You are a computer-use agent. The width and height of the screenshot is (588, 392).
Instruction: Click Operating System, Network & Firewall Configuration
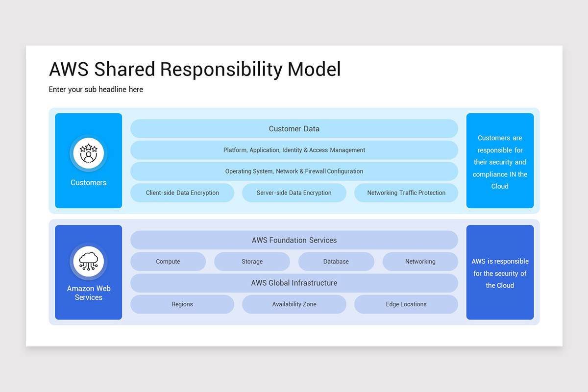[x=294, y=171]
